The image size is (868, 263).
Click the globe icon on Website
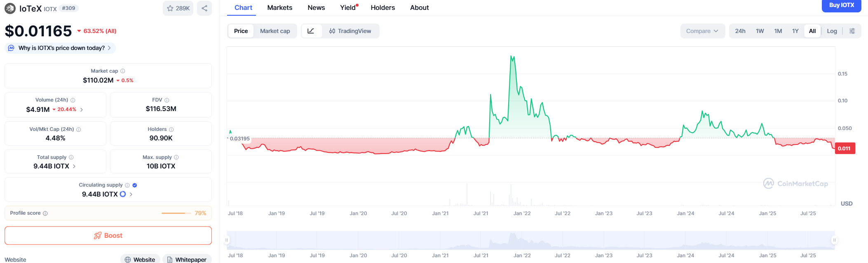coord(128,260)
